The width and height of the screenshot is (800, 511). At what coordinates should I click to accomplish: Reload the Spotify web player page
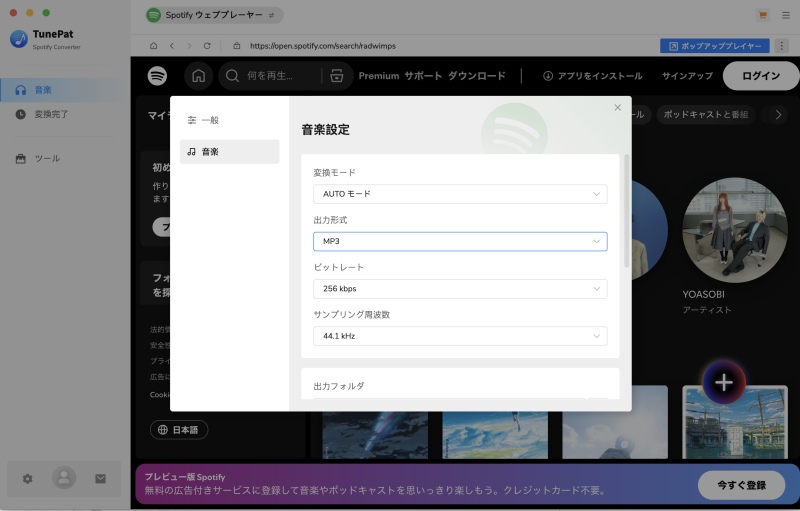coord(207,46)
